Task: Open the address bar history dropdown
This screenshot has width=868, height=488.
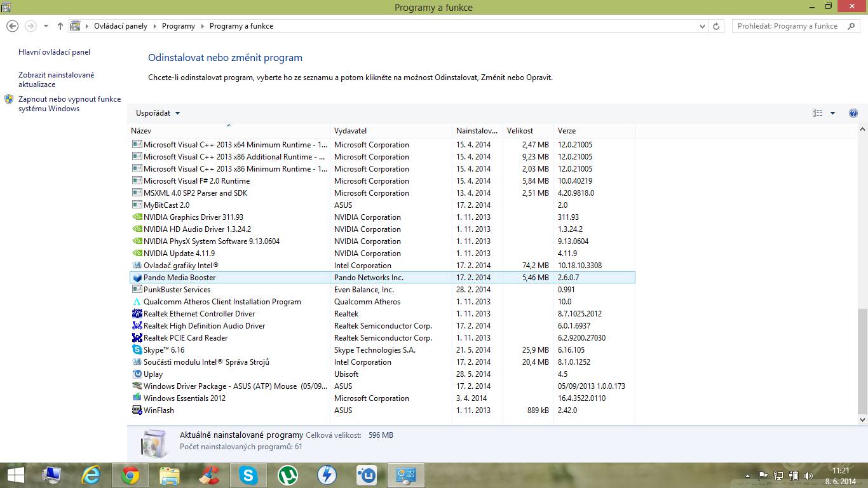Action: [702, 26]
